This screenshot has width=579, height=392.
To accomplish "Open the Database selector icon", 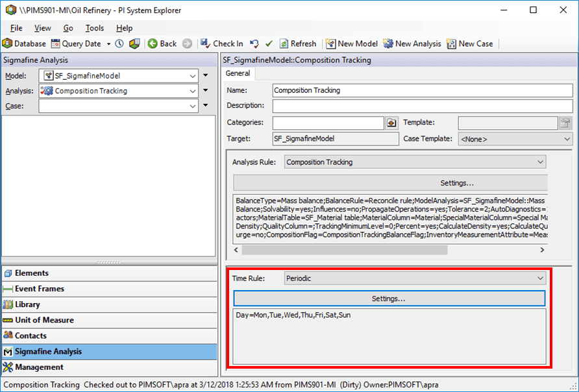I will [x=8, y=43].
